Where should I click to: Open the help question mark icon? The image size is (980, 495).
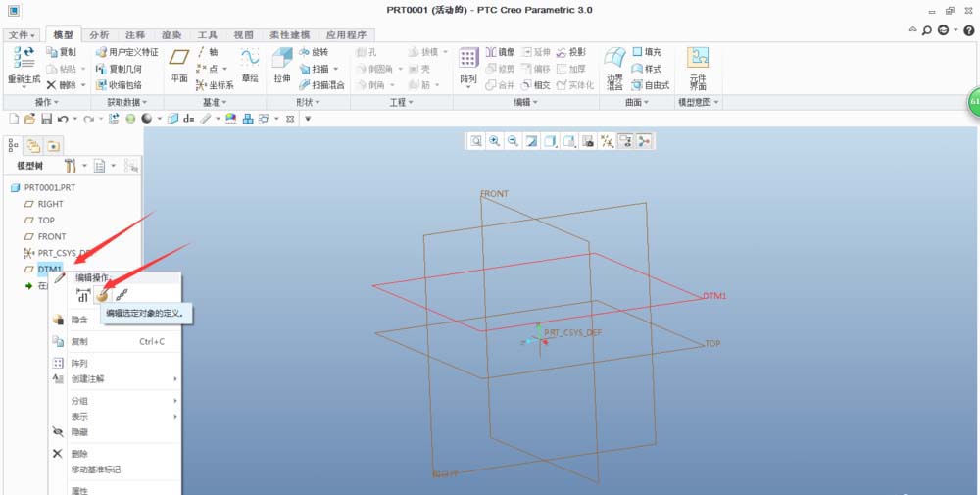coord(969,30)
